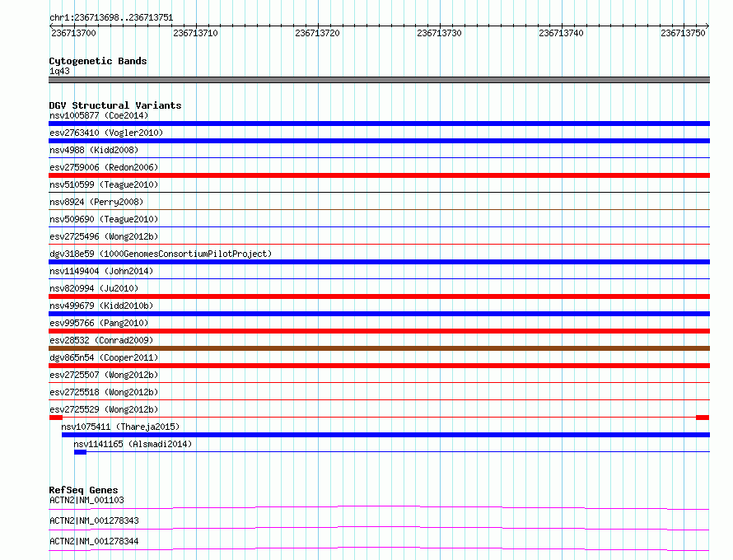Click the blue bar under dgv318e59
Image resolution: width=733 pixels, height=560 pixels.
[x=379, y=262]
